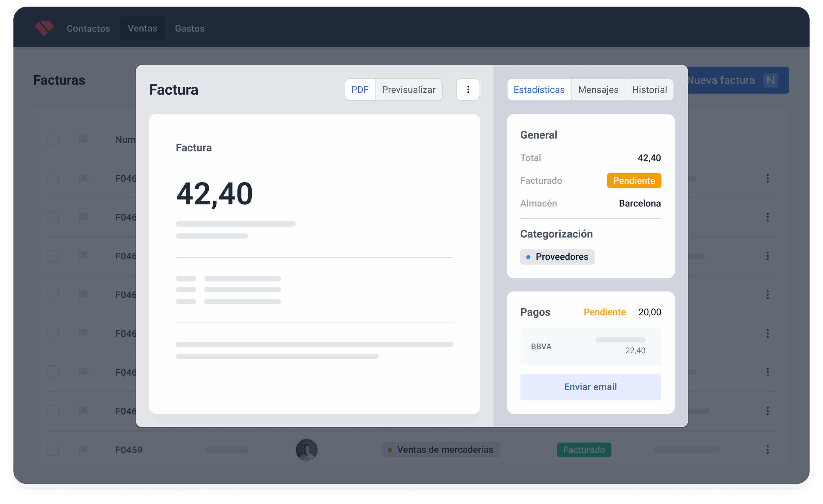Click the Facturado status badge in row F0459
823x504 pixels.
[584, 450]
